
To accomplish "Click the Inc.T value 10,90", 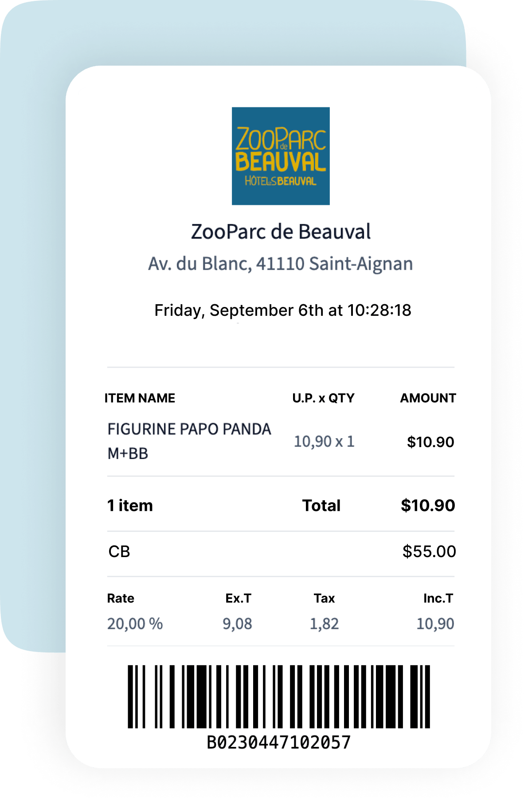I will [x=435, y=624].
